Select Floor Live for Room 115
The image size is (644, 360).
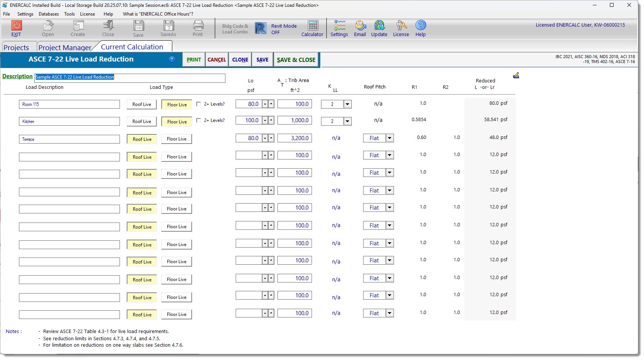(x=177, y=104)
